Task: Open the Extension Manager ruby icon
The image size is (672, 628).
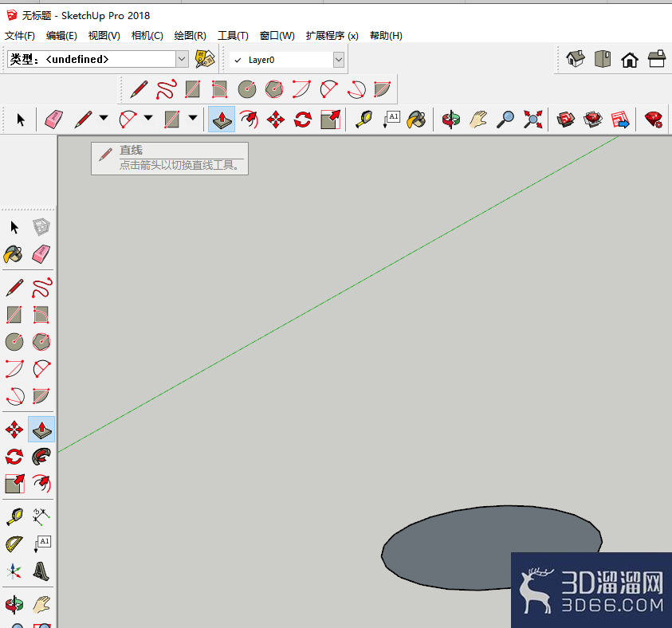Action: pyautogui.click(x=654, y=120)
